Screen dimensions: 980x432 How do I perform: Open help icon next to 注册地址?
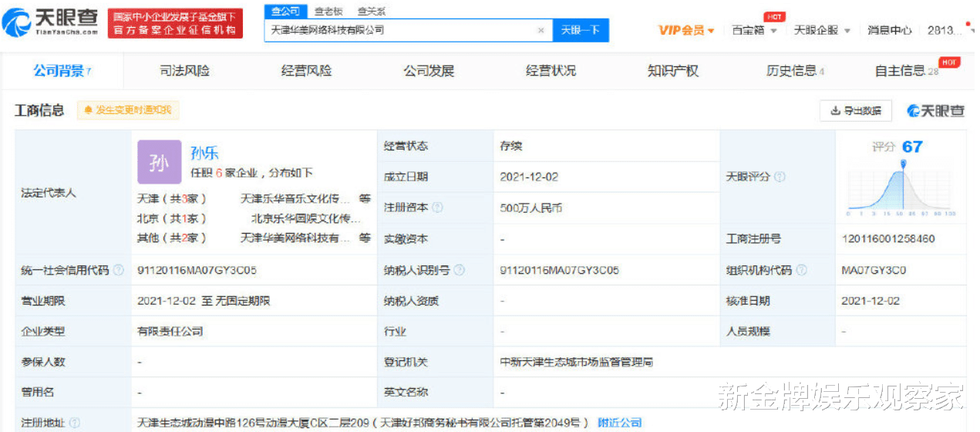(x=75, y=423)
